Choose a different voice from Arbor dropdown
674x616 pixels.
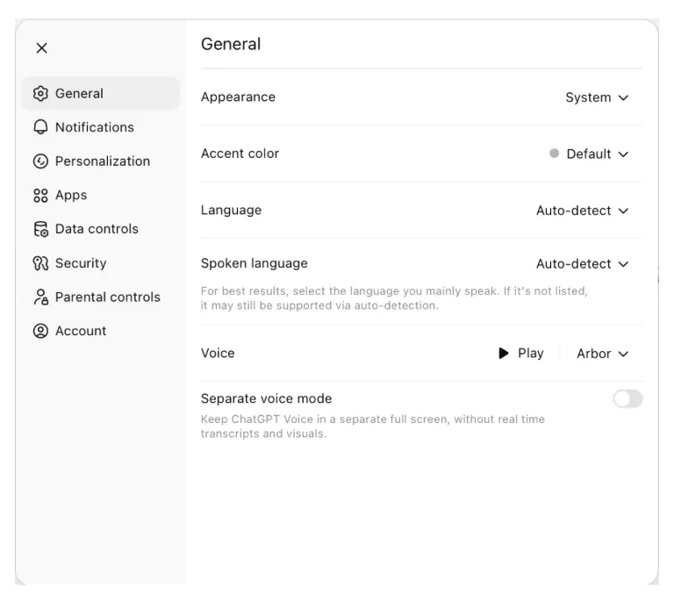click(x=603, y=354)
